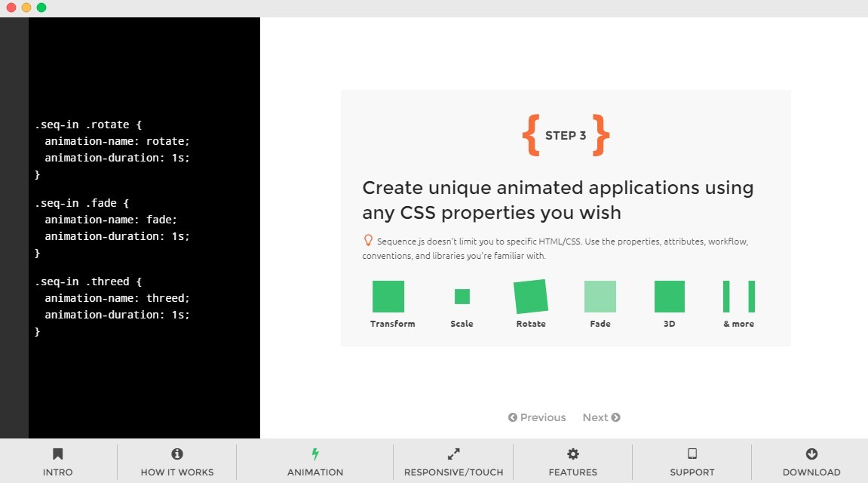Open the Intro bookmark icon
Screen dimensions: 868x483
[57, 454]
